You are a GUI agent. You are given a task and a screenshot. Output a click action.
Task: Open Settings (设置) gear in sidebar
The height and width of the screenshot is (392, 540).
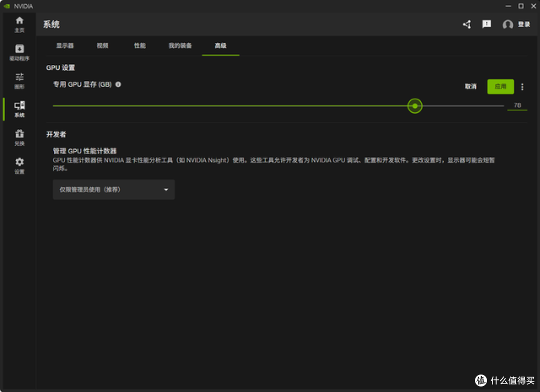point(19,166)
